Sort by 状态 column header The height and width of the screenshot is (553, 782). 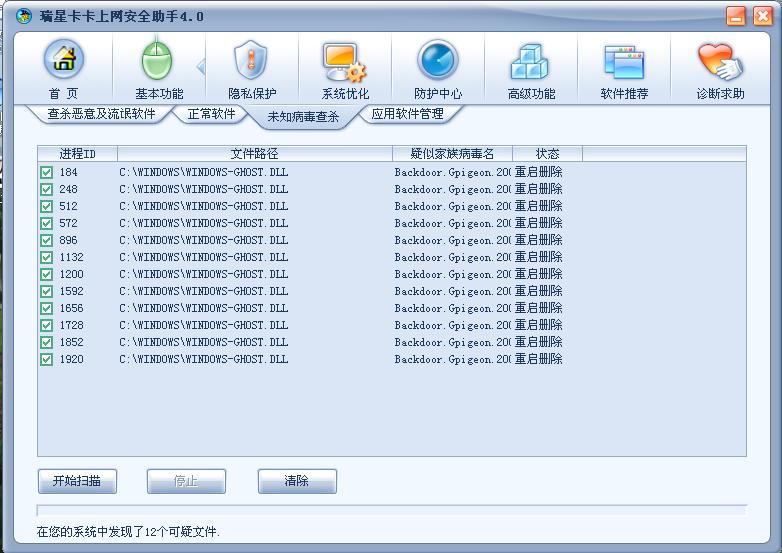click(547, 154)
